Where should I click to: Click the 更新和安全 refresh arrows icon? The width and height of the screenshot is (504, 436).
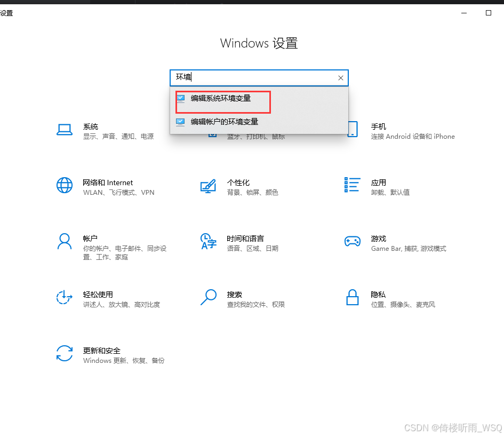65,353
